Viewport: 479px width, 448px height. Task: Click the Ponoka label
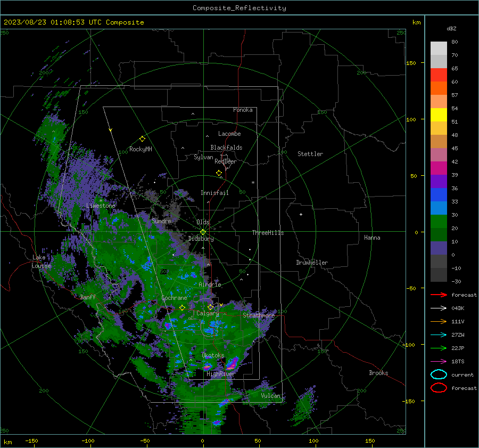tap(243, 110)
